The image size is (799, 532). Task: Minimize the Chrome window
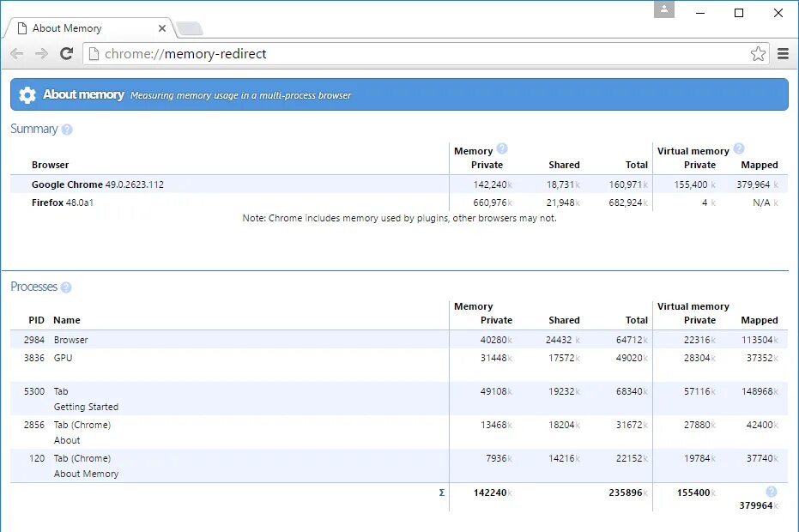click(700, 13)
